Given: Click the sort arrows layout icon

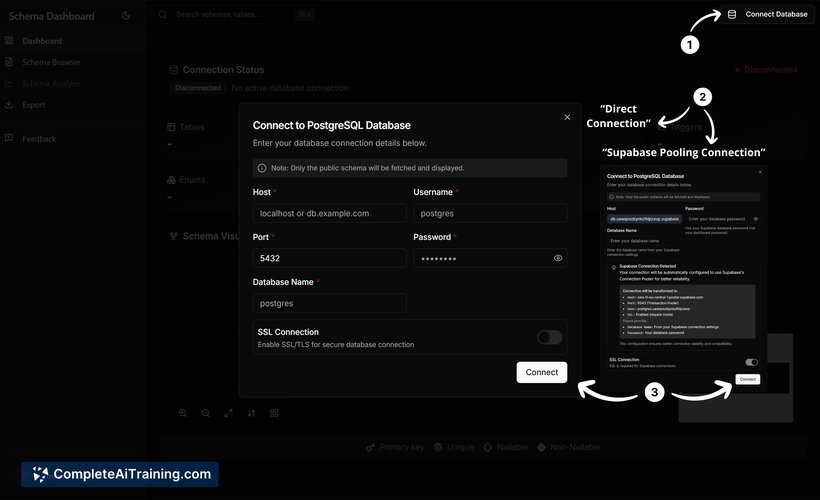Looking at the screenshot, I should click(x=252, y=413).
